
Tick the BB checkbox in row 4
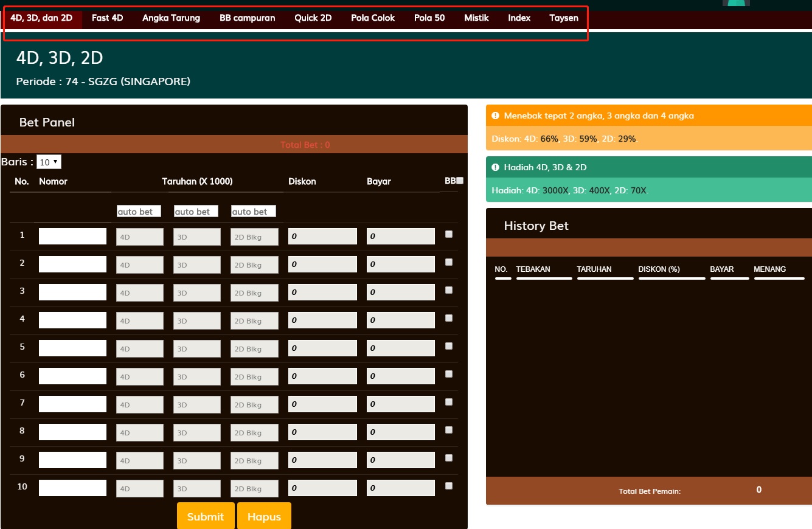(449, 318)
